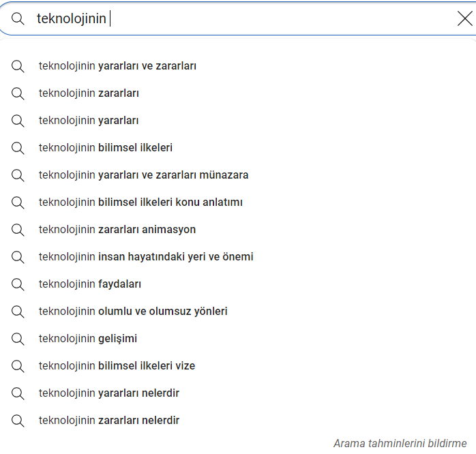The height and width of the screenshot is (454, 476).
Task: Pick the 'teknolojinin yararları' suggestion
Action: click(89, 121)
